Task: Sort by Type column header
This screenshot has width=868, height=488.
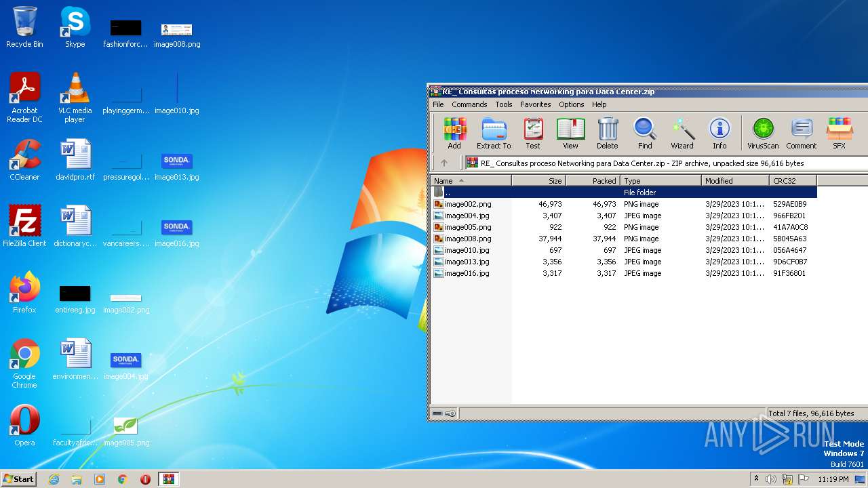Action: tap(661, 181)
